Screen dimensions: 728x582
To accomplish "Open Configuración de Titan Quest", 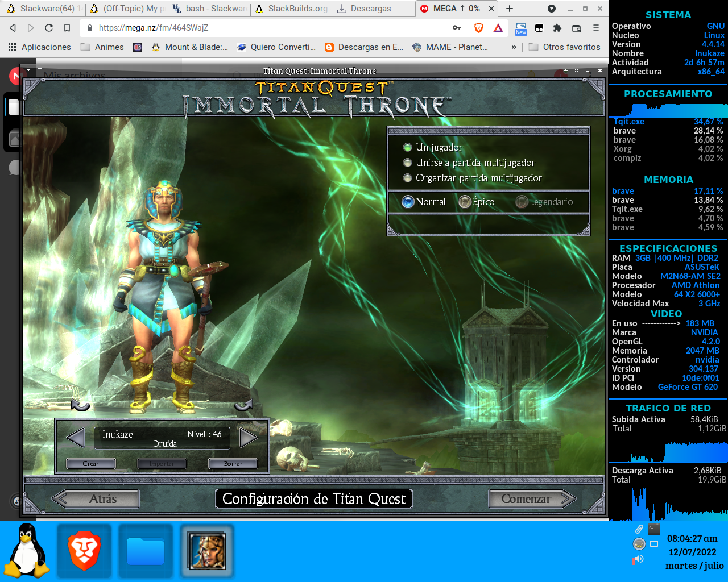I will click(314, 498).
